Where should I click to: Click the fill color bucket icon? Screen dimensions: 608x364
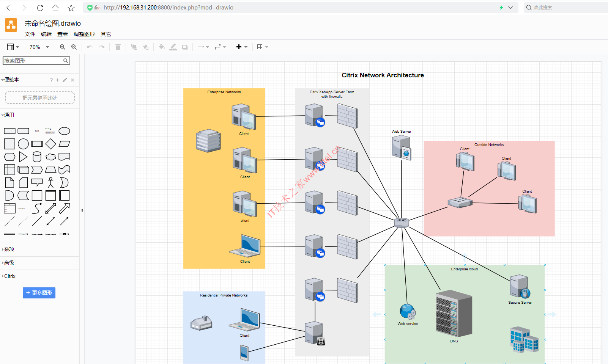click(x=162, y=47)
